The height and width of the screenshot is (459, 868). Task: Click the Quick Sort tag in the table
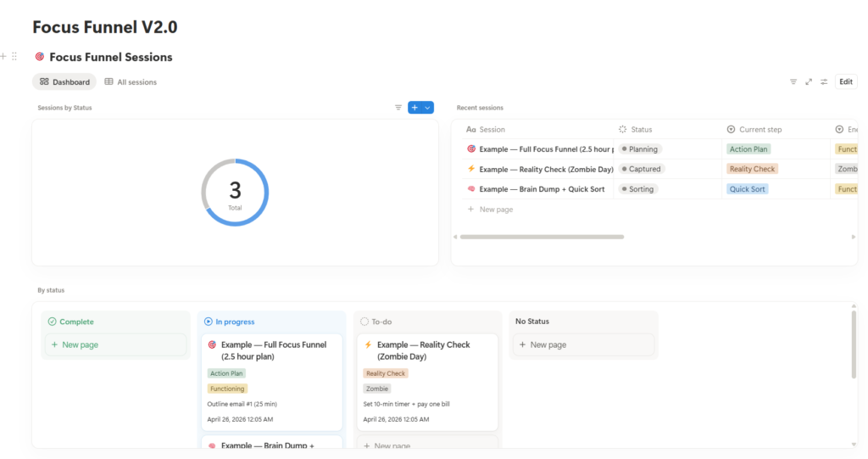tap(747, 189)
